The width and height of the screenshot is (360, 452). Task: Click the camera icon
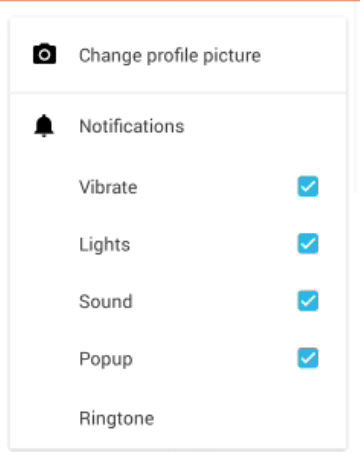(44, 54)
